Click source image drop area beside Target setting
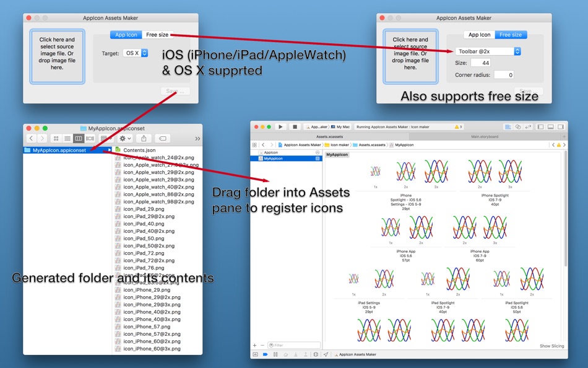 [x=57, y=56]
